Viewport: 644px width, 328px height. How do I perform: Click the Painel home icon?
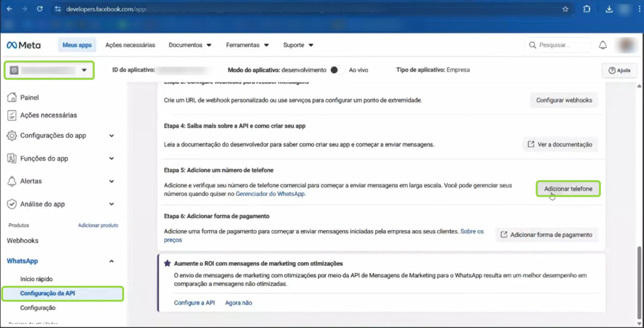pyautogui.click(x=12, y=97)
